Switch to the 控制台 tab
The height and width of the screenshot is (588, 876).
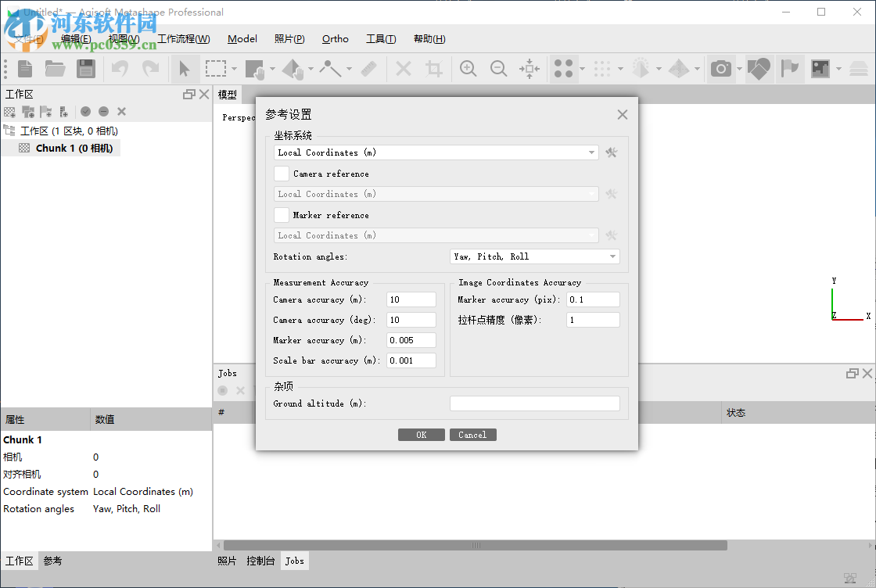click(x=260, y=561)
